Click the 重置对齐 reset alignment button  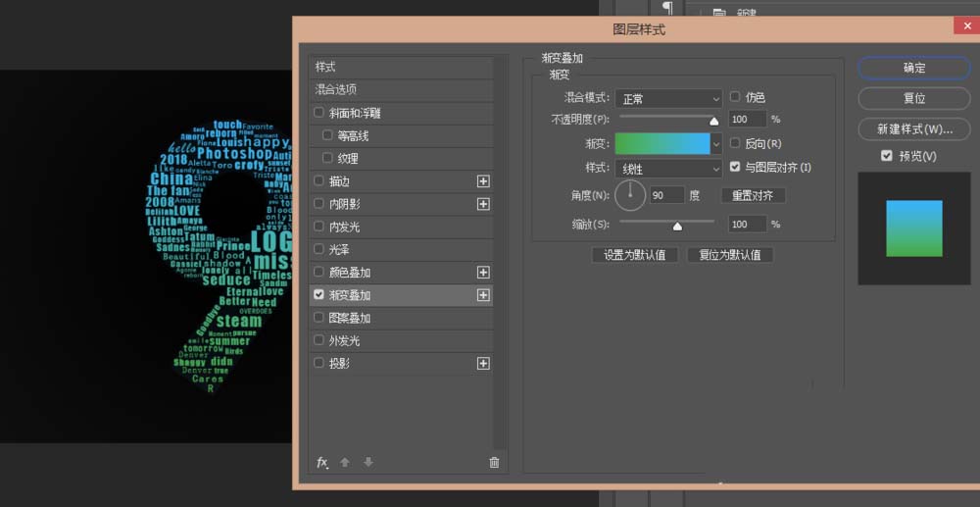753,196
